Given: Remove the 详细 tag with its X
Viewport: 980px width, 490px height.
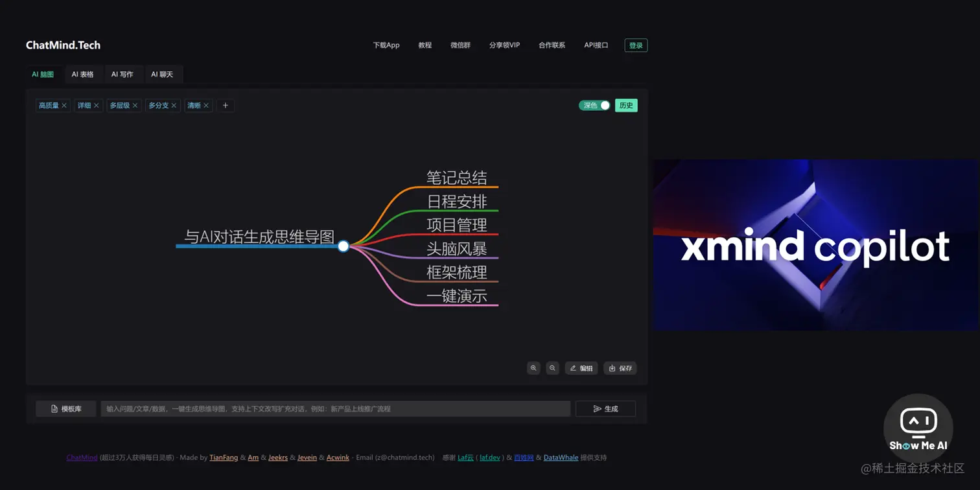Looking at the screenshot, I should (x=97, y=106).
